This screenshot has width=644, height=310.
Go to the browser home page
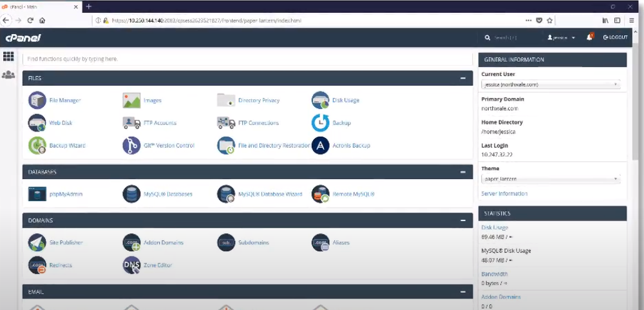click(x=43, y=20)
